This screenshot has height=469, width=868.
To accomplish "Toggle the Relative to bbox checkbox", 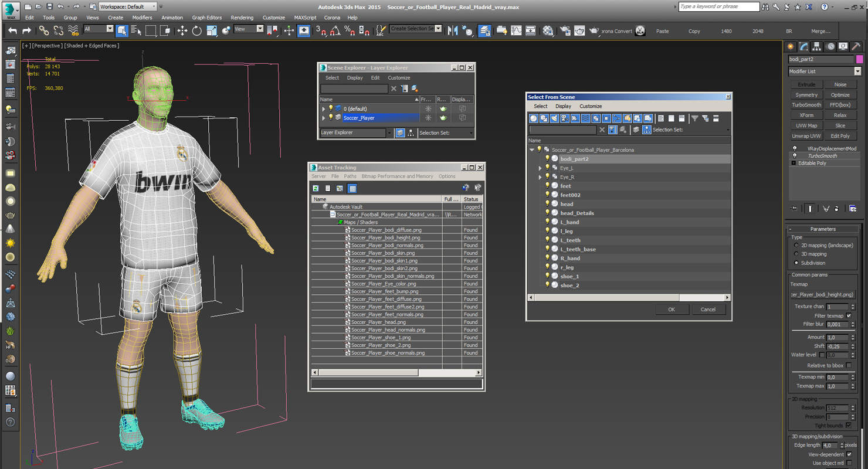I will 849,365.
